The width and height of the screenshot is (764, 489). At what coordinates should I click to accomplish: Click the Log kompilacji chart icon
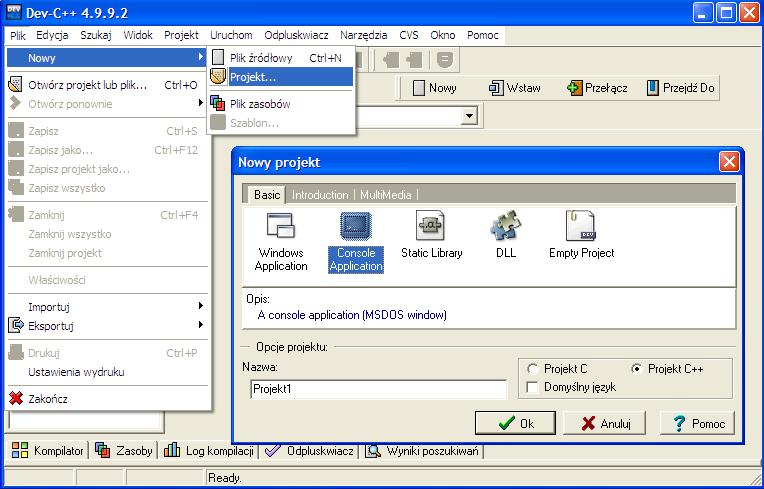point(172,451)
